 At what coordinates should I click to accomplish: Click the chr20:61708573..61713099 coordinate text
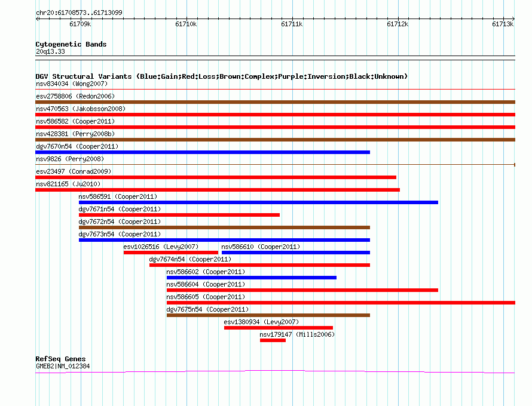(79, 13)
